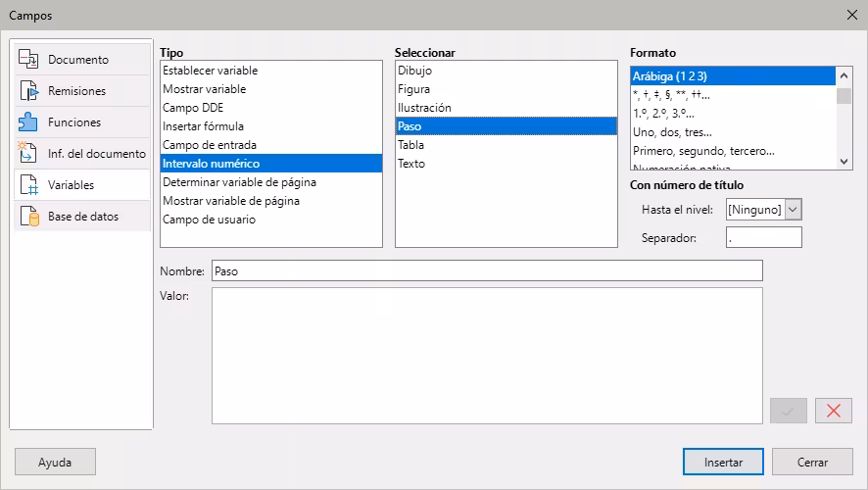Viewport: 868px width, 490px height.
Task: Open the 'Hasta el nivel' dropdown
Action: (794, 209)
